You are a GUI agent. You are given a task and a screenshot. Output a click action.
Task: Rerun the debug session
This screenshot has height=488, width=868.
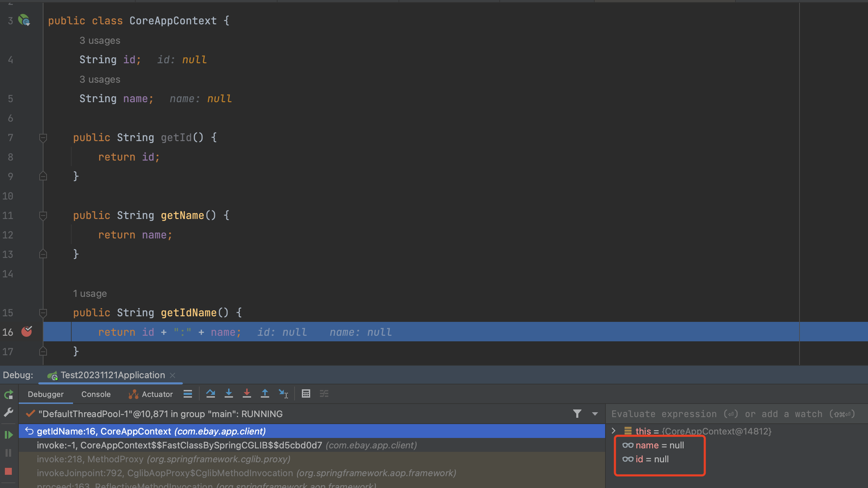pyautogui.click(x=8, y=394)
